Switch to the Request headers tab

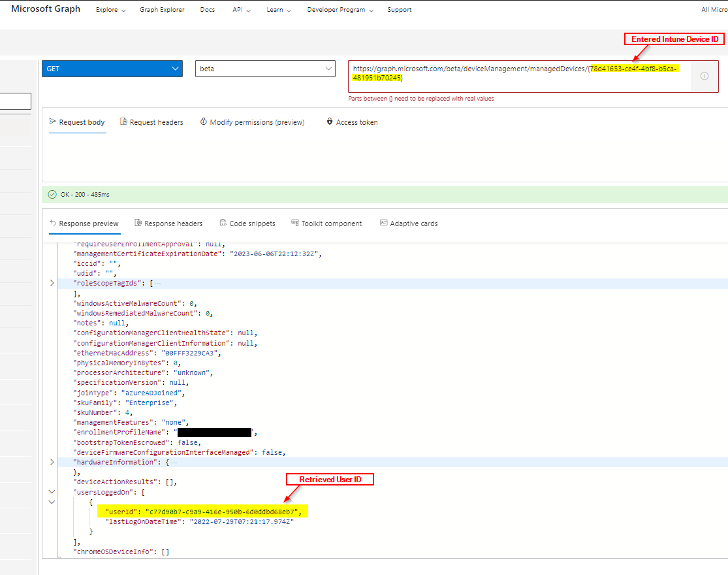152,122
